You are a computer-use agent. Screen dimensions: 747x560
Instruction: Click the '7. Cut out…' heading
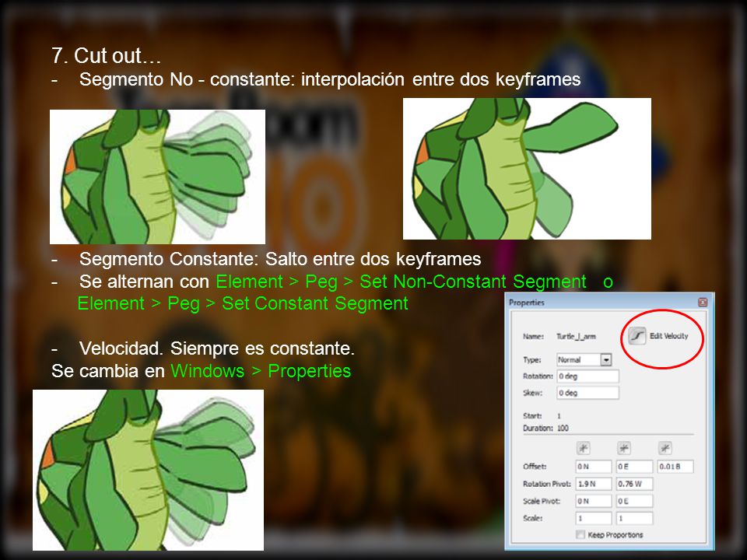click(x=107, y=56)
